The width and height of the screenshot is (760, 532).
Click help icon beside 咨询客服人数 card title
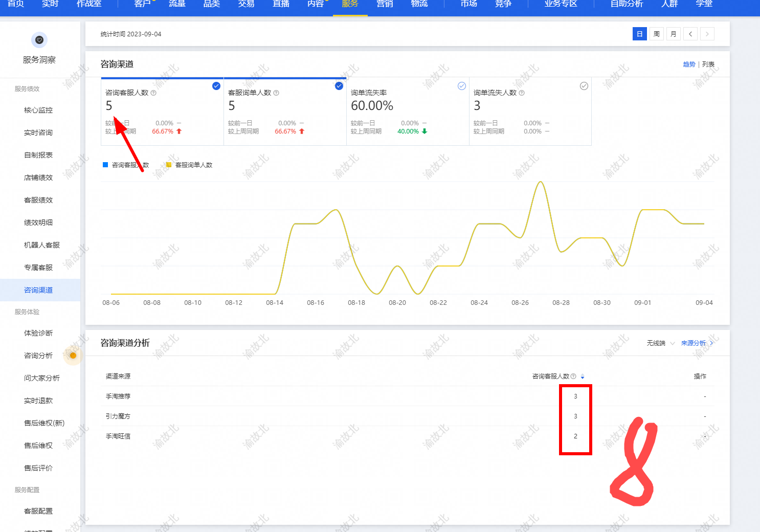coord(153,93)
